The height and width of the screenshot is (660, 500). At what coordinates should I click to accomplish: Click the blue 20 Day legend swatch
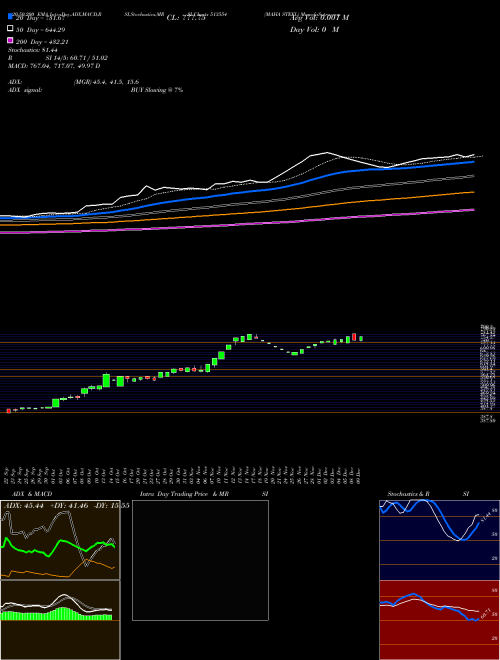(10, 16)
